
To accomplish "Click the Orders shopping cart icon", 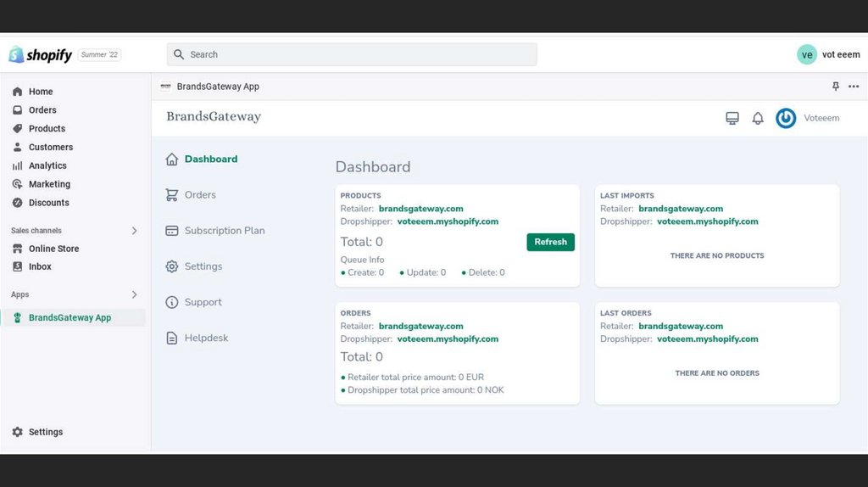I will coord(172,195).
